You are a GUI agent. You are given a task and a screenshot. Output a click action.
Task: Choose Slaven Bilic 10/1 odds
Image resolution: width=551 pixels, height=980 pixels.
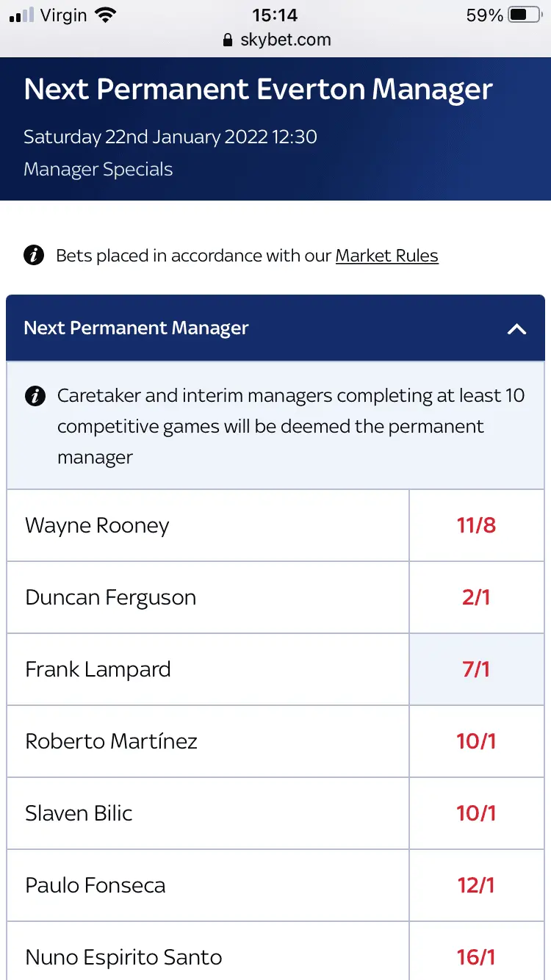pos(476,813)
